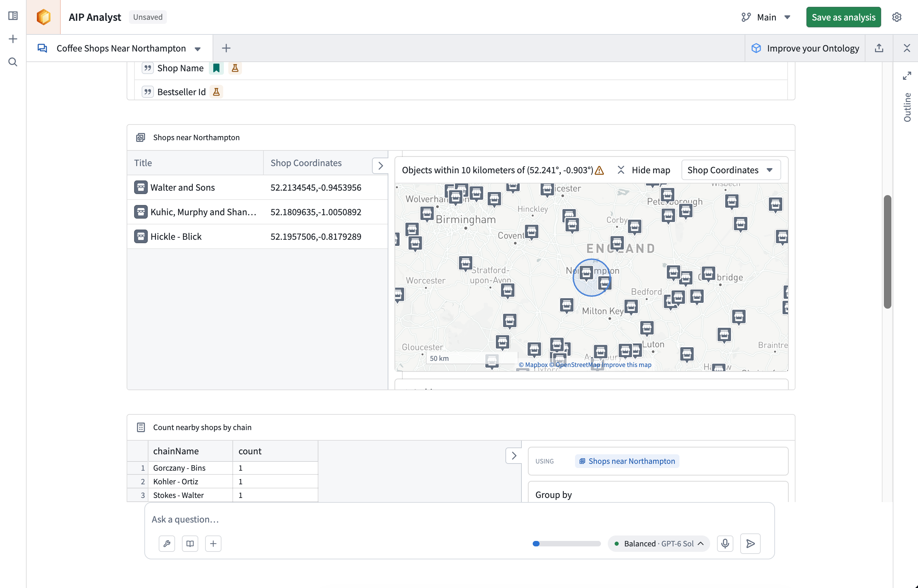
Task: Click the book icon in chat box
Action: pos(190,543)
